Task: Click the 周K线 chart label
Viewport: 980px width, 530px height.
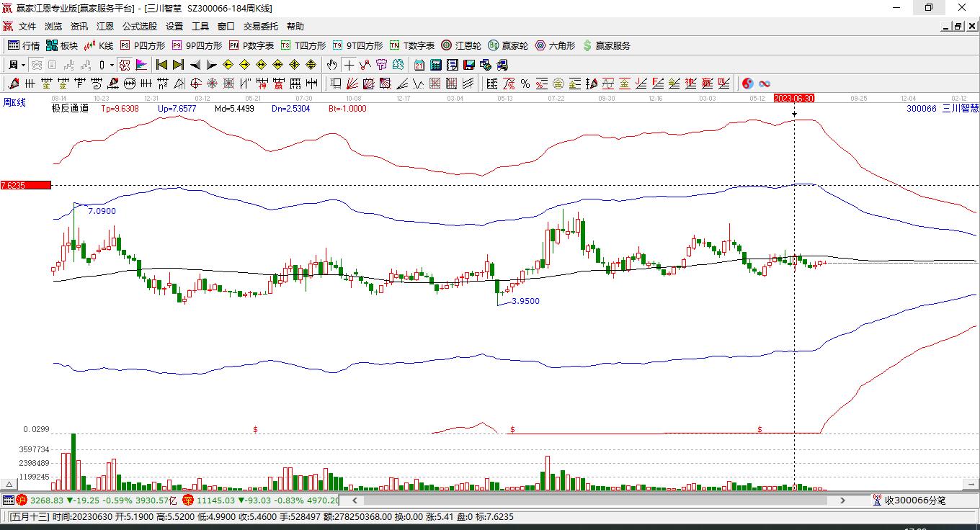Action: (x=14, y=103)
